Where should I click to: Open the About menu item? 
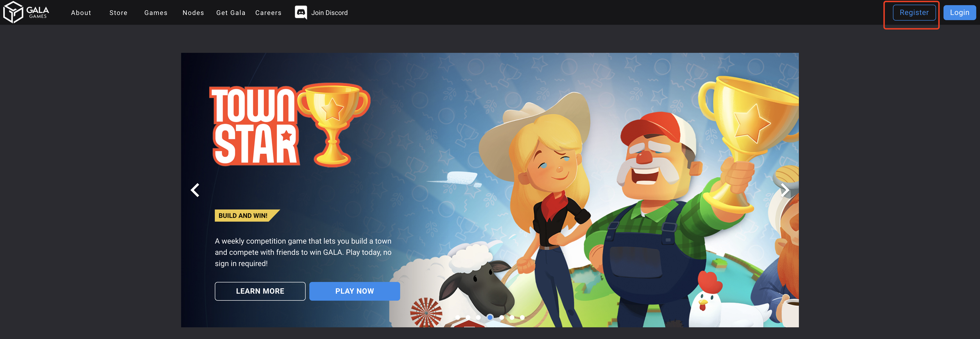pos(81,13)
